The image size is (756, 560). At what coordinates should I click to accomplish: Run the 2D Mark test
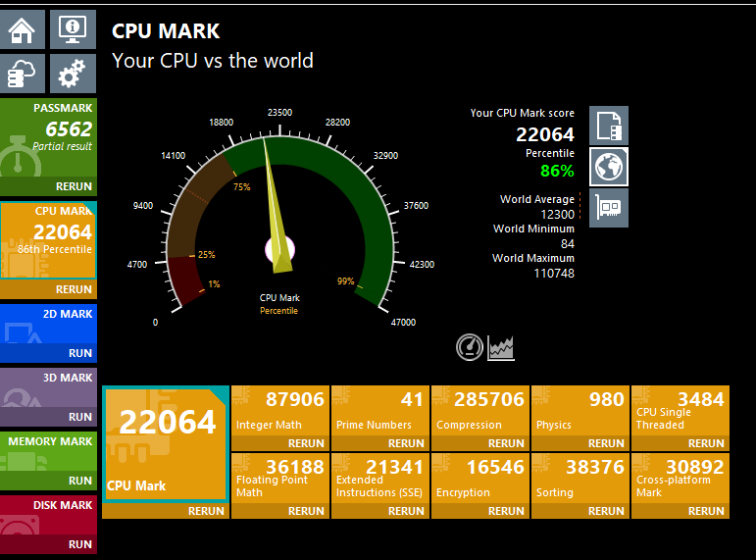[x=80, y=353]
